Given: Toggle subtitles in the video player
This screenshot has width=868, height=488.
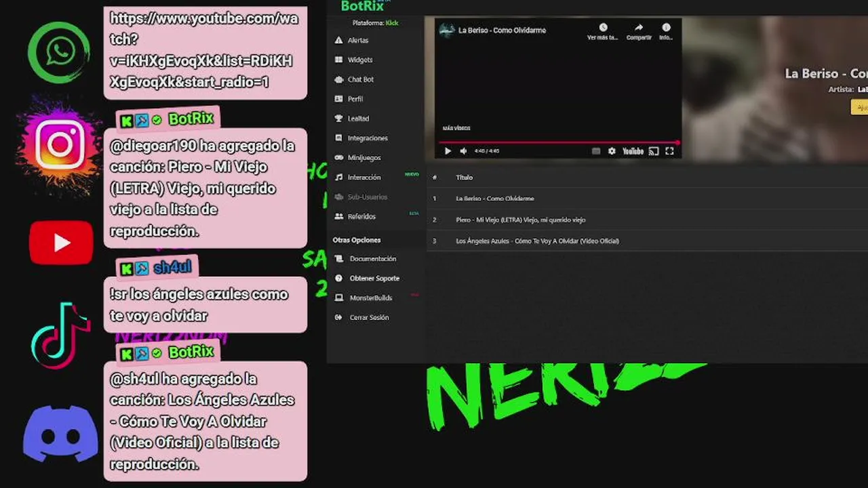Looking at the screenshot, I should tap(596, 151).
